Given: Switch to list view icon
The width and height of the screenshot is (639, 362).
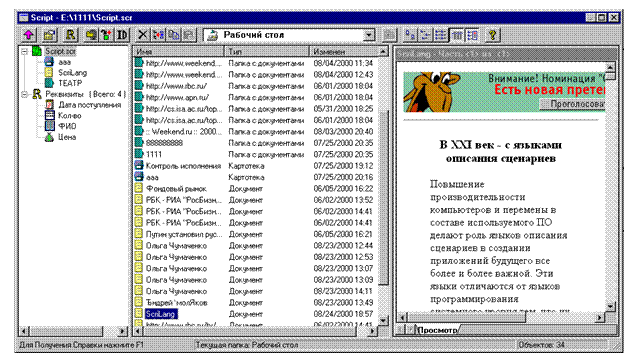Looking at the screenshot, I should coord(441,35).
